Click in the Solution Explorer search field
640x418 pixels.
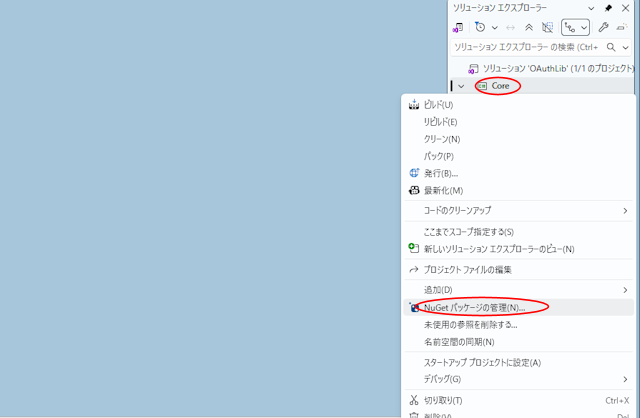pyautogui.click(x=525, y=47)
